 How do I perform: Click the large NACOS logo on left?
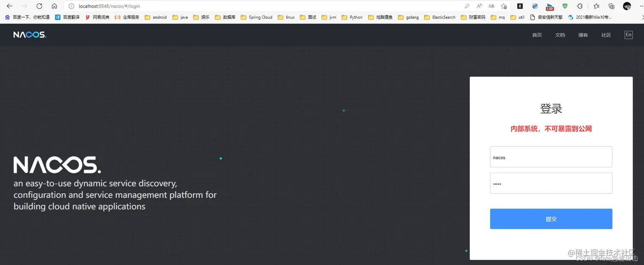[x=57, y=165]
